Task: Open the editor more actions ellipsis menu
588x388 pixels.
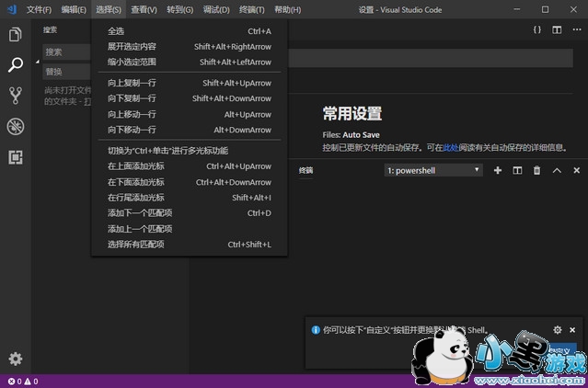Action: tap(576, 29)
